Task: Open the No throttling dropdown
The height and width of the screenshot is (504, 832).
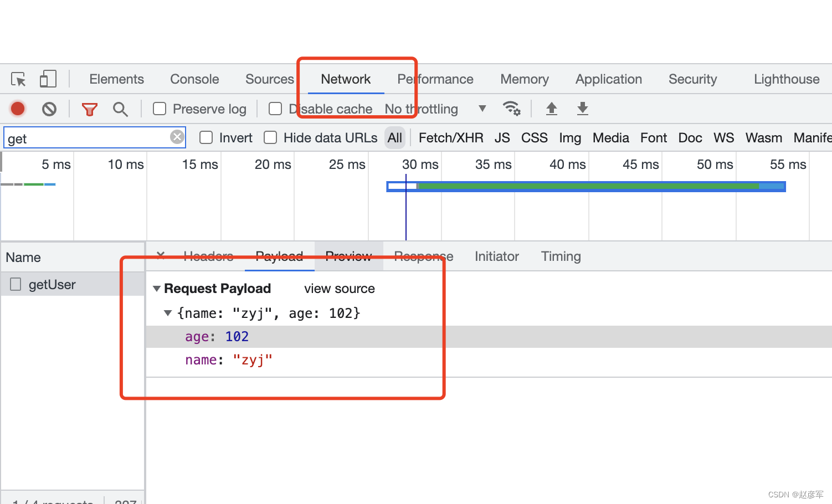Action: point(435,109)
